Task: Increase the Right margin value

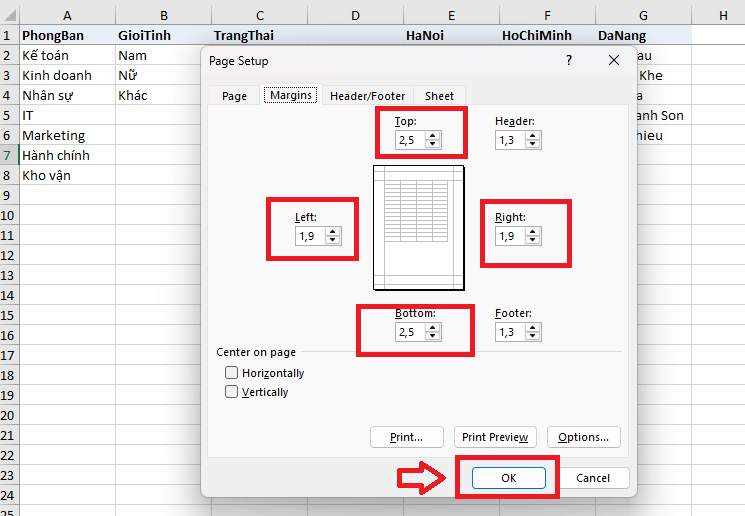Action: pos(533,232)
